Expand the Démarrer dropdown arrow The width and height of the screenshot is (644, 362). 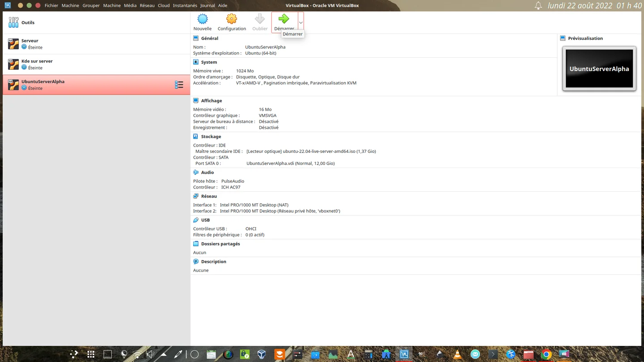click(x=301, y=22)
